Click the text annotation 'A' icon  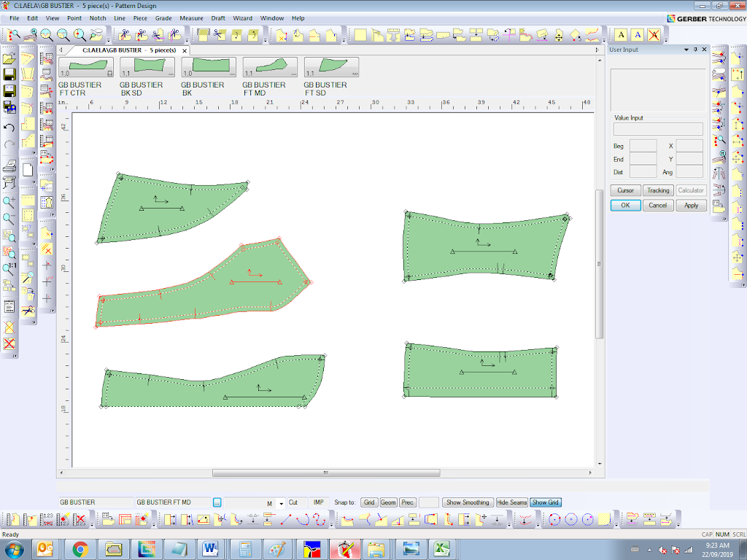[621, 35]
